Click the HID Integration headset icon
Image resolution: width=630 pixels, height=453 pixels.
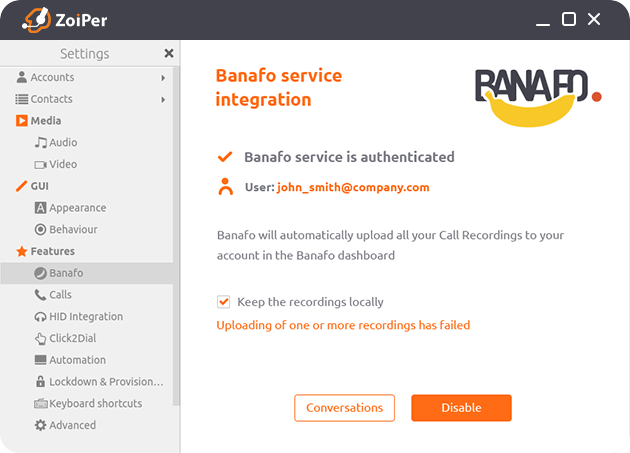tap(40, 317)
